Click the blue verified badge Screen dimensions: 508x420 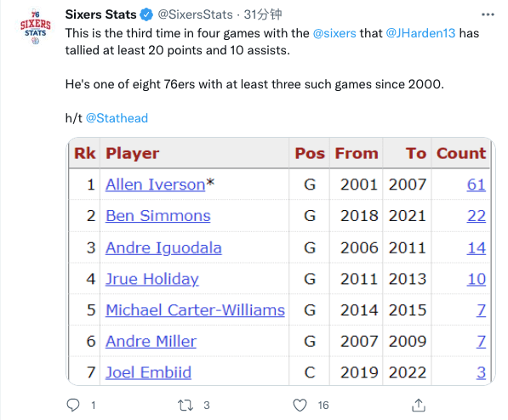coord(146,15)
